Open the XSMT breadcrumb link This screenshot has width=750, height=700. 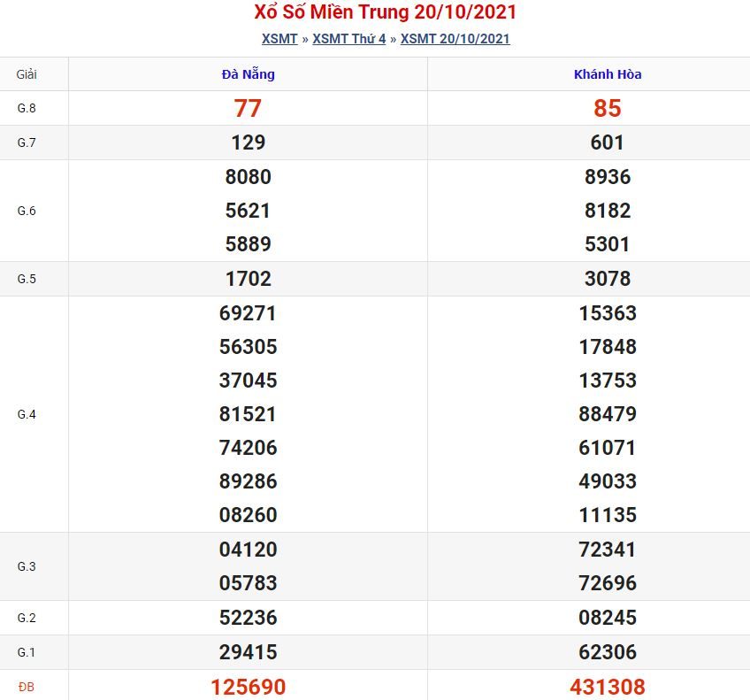[279, 39]
